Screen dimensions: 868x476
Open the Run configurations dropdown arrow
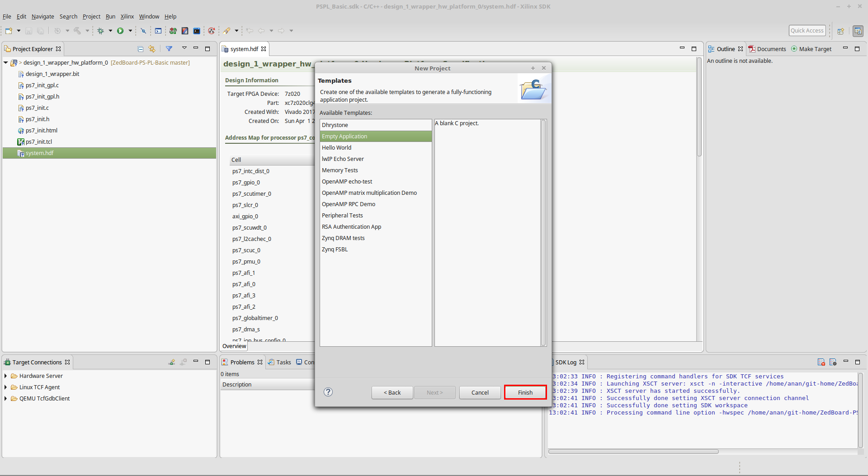click(x=130, y=31)
